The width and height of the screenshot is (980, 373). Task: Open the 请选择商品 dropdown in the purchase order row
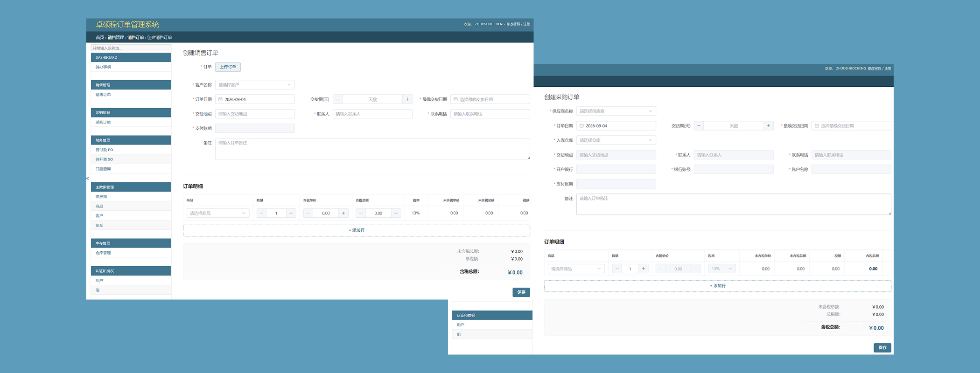[x=576, y=269]
